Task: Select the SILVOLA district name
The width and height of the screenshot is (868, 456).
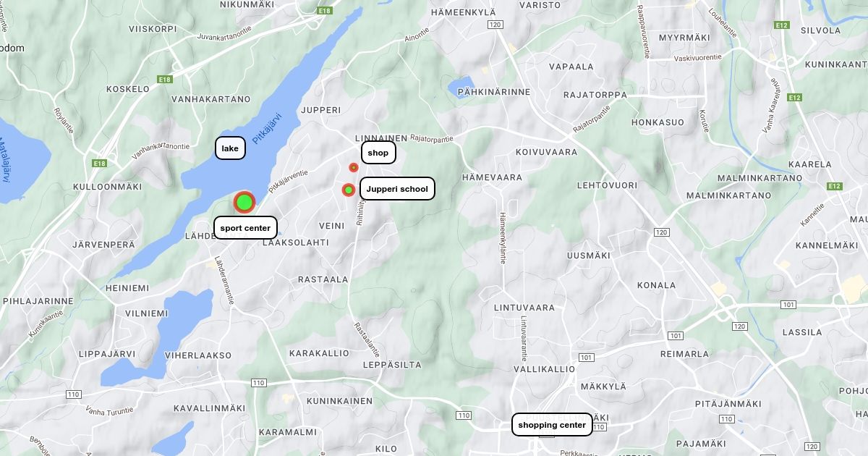Action: click(821, 30)
